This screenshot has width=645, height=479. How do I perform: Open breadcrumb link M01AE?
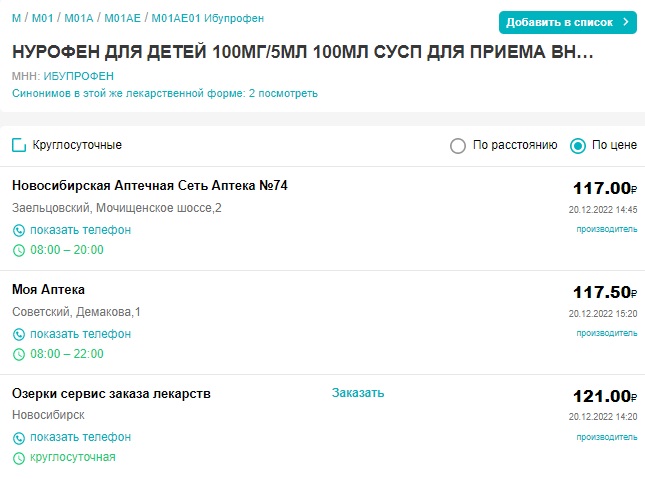tap(122, 18)
